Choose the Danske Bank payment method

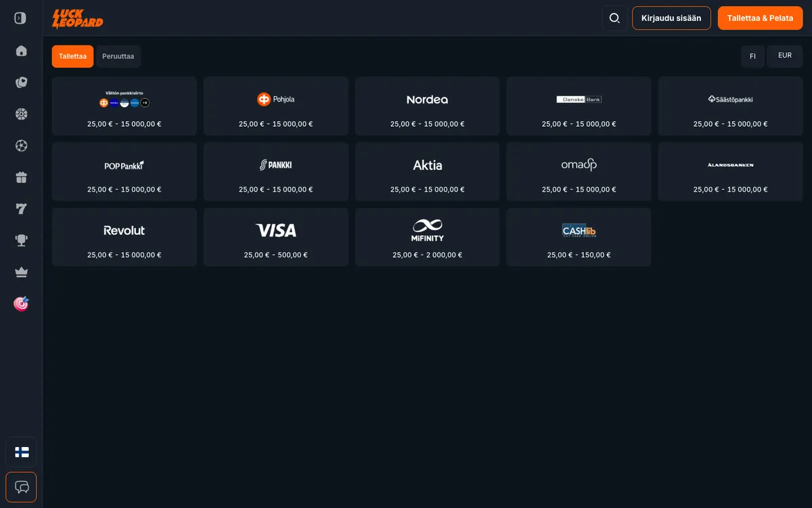pos(579,106)
